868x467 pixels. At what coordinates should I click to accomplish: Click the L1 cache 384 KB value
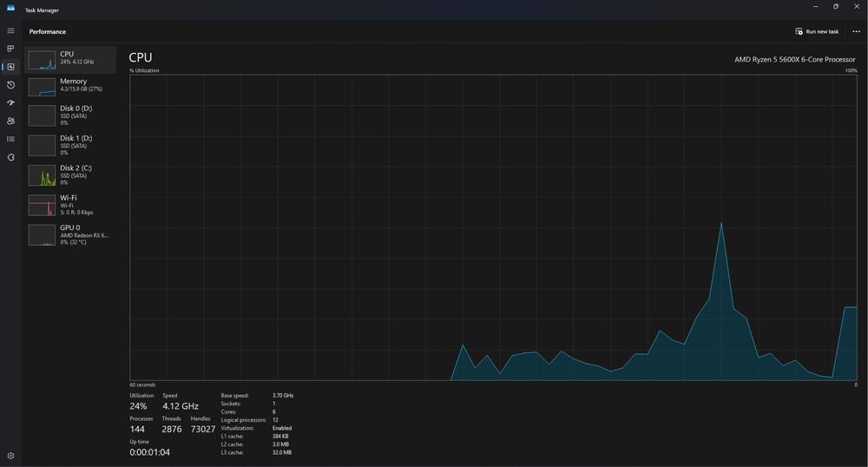[x=280, y=437]
